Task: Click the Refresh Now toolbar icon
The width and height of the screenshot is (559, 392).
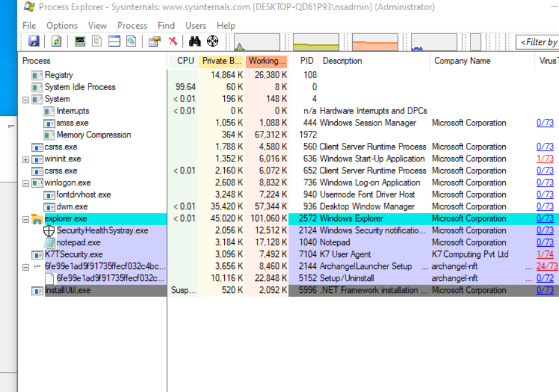Action: (x=56, y=41)
